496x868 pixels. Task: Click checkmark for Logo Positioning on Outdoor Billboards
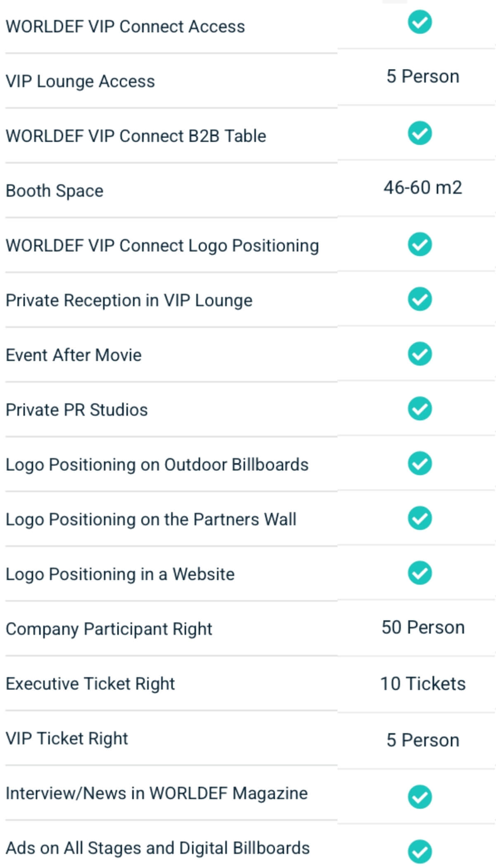pyautogui.click(x=420, y=463)
